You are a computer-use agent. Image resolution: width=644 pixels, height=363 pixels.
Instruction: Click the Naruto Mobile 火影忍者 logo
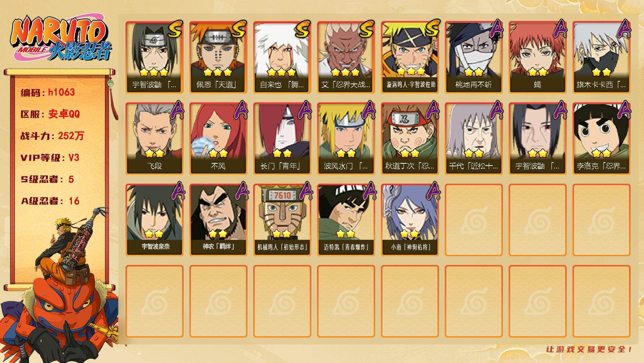coord(61,38)
